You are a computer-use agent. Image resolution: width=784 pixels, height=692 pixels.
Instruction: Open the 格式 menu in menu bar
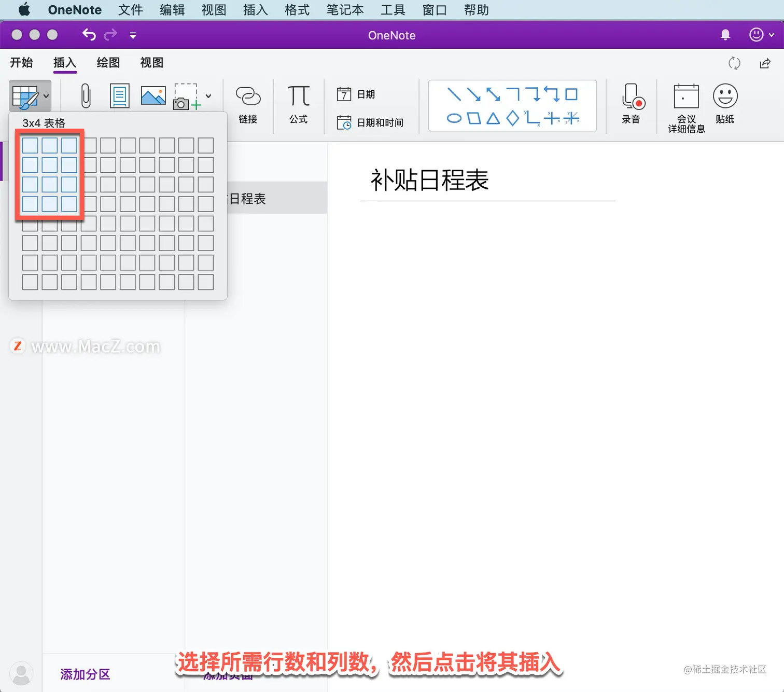pyautogui.click(x=297, y=10)
